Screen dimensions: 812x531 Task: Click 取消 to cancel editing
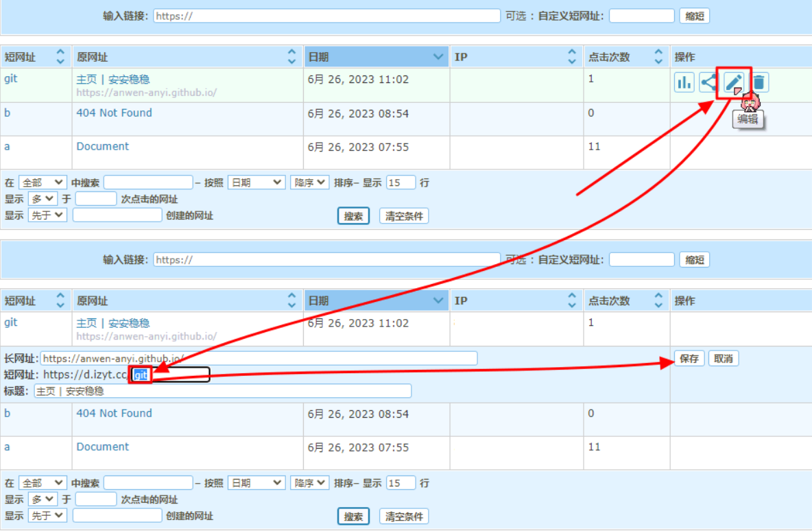tap(724, 359)
